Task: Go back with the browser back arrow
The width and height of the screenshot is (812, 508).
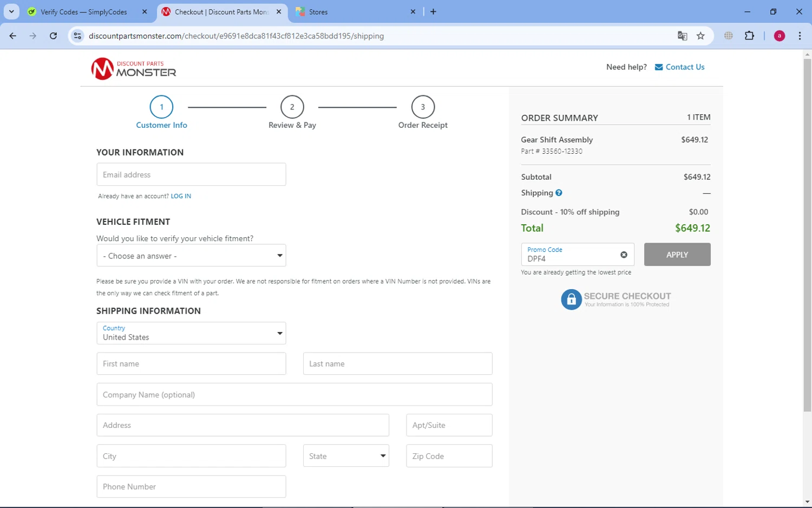Action: coord(13,36)
